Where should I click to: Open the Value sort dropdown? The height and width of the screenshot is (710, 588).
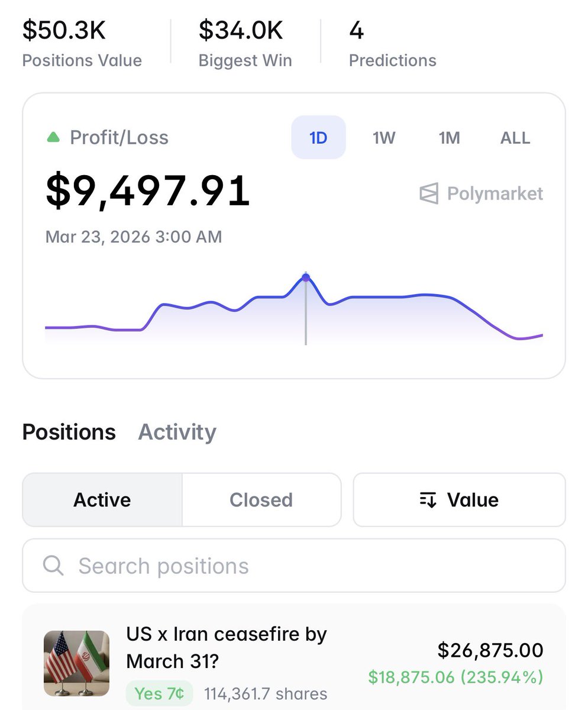pyautogui.click(x=459, y=500)
